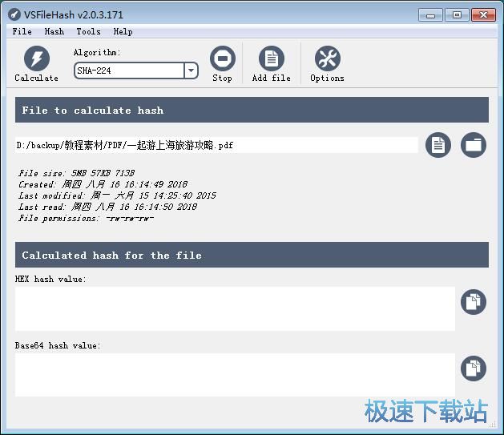This screenshot has width=504, height=435.
Task: Click the 'Algorithm:' label
Action: (97, 52)
